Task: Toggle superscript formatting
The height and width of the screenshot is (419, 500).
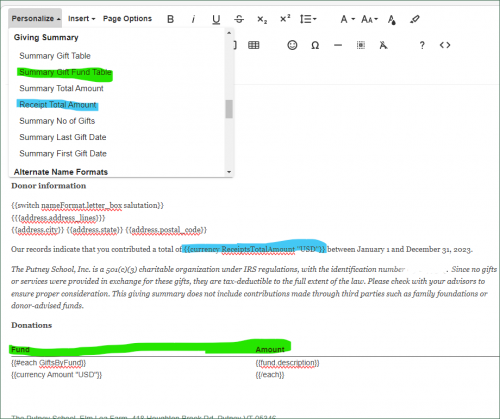Action: tap(285, 19)
